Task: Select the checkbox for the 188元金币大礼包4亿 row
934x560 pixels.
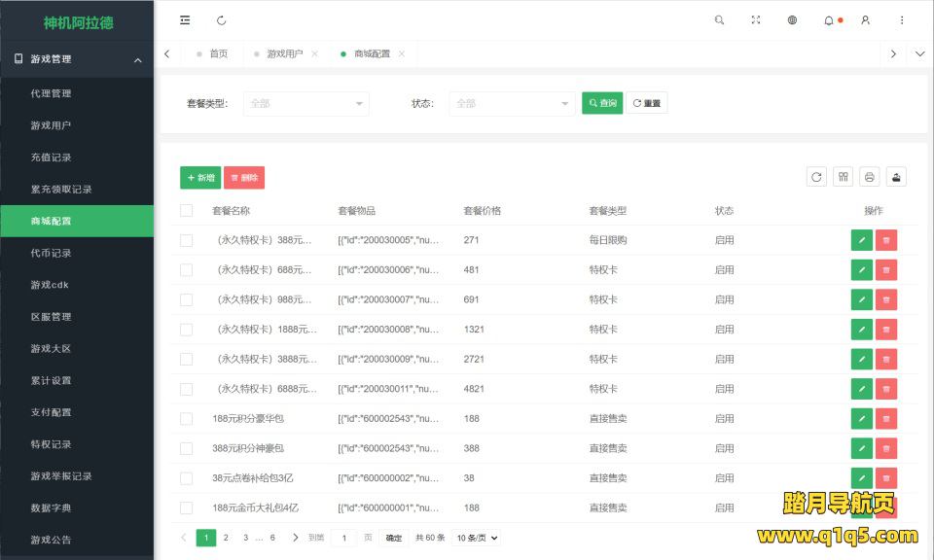Action: [187, 507]
